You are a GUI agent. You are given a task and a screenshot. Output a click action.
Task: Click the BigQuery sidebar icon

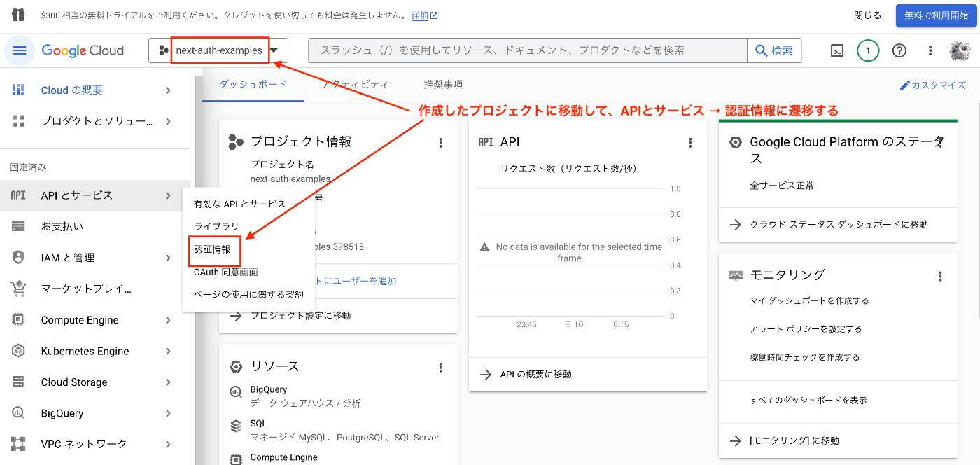coord(18,413)
